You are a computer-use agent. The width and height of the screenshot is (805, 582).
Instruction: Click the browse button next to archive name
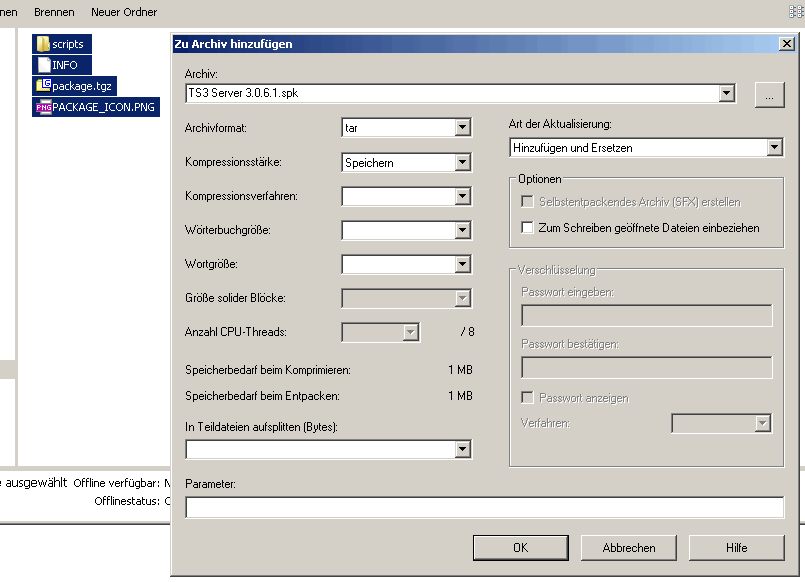coord(768,94)
